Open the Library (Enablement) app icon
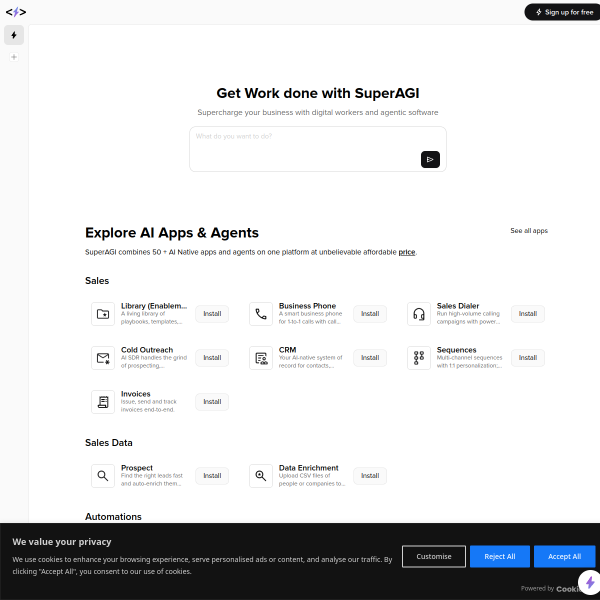This screenshot has width=600, height=600. coord(103,314)
